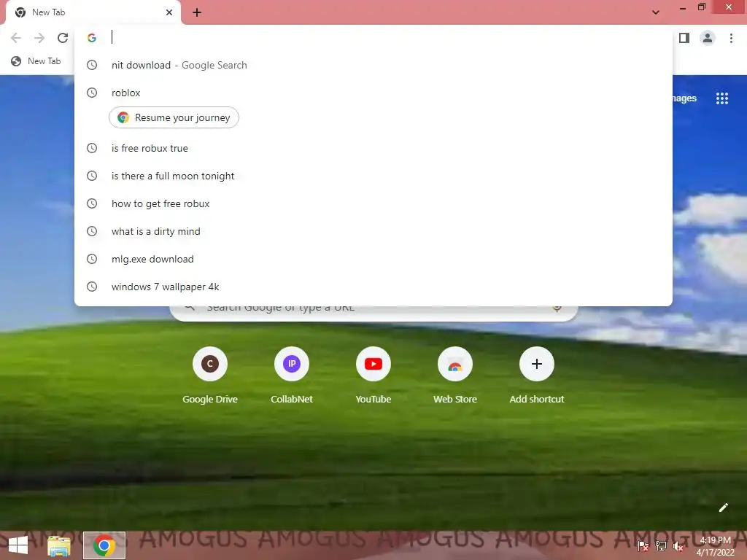This screenshot has height=560, width=747.
Task: Select what is a dirty mind suggestion
Action: (373, 231)
